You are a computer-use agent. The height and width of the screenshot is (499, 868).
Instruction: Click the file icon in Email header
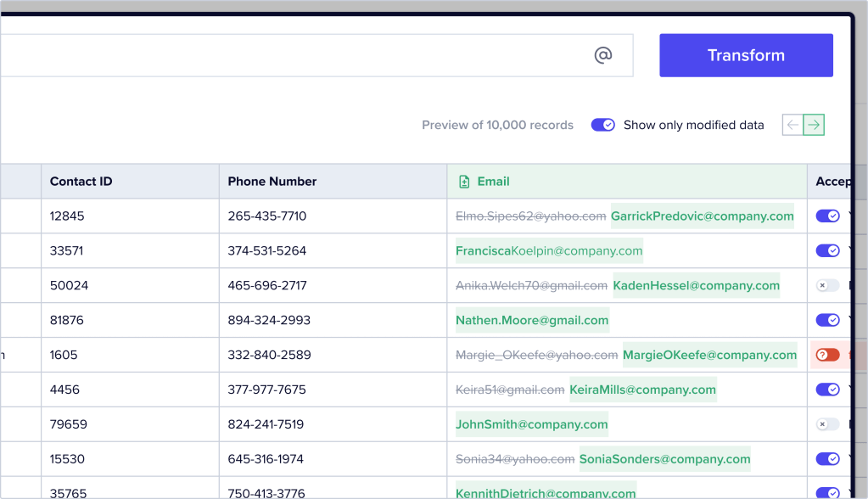(464, 182)
